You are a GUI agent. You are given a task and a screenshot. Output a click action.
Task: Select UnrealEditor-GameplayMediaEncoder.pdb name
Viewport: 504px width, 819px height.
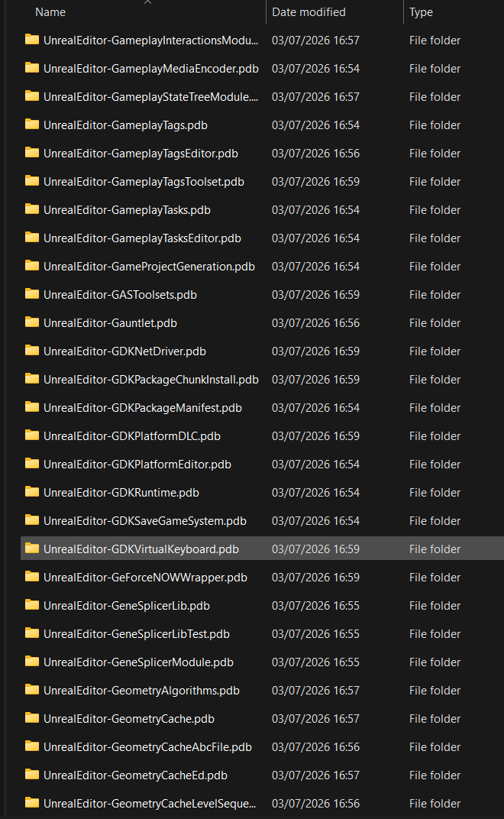click(151, 69)
